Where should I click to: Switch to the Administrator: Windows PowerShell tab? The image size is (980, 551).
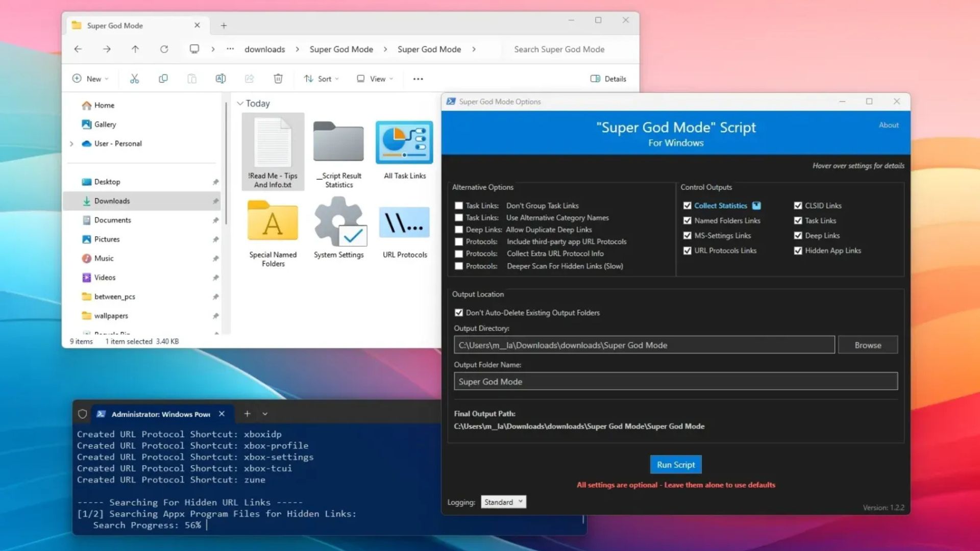coord(161,414)
